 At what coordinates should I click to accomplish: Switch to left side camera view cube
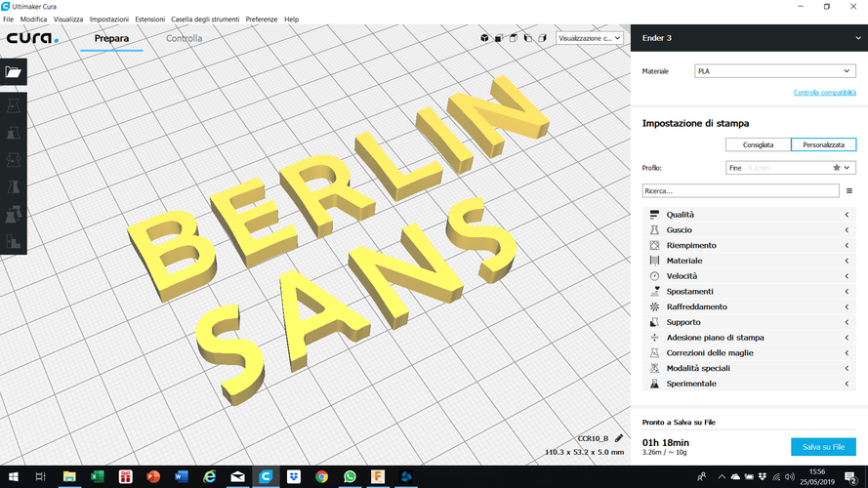pos(527,38)
